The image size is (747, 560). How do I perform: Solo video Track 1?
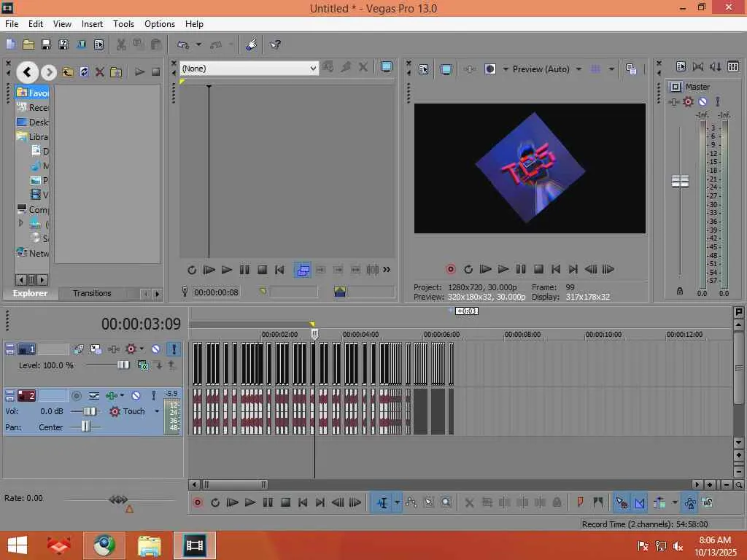[174, 349]
